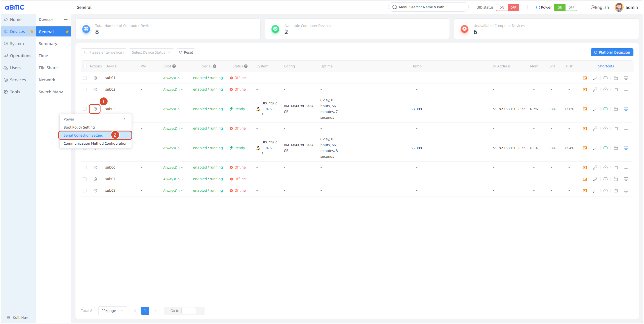Click the Menu Search Name & Path field
The image size is (644, 324).
coord(428,7)
